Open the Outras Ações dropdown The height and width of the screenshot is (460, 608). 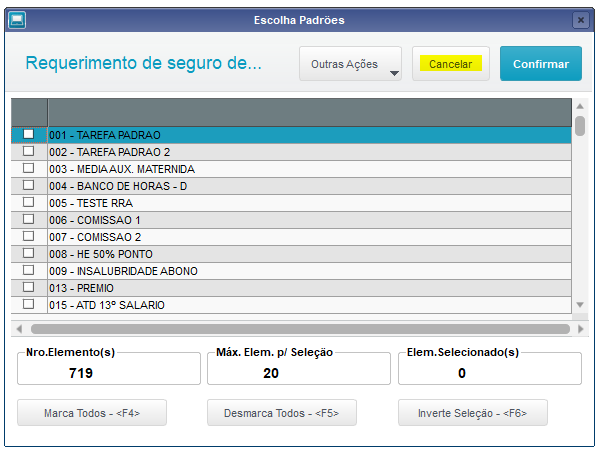pos(350,64)
